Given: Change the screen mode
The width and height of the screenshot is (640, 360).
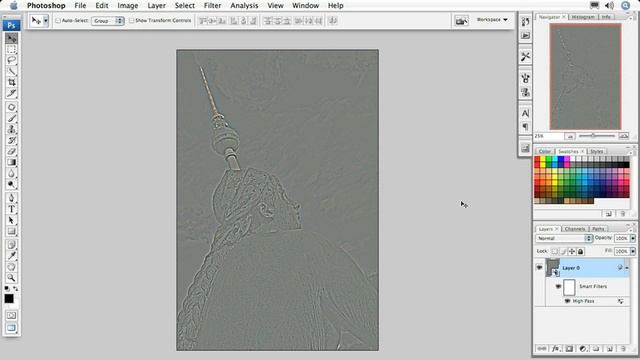Looking at the screenshot, I should click(11, 328).
